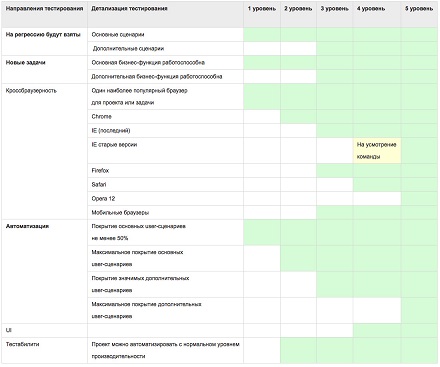Select the '5 уровень' column header
This screenshot has height=367, width=440.
tap(419, 14)
